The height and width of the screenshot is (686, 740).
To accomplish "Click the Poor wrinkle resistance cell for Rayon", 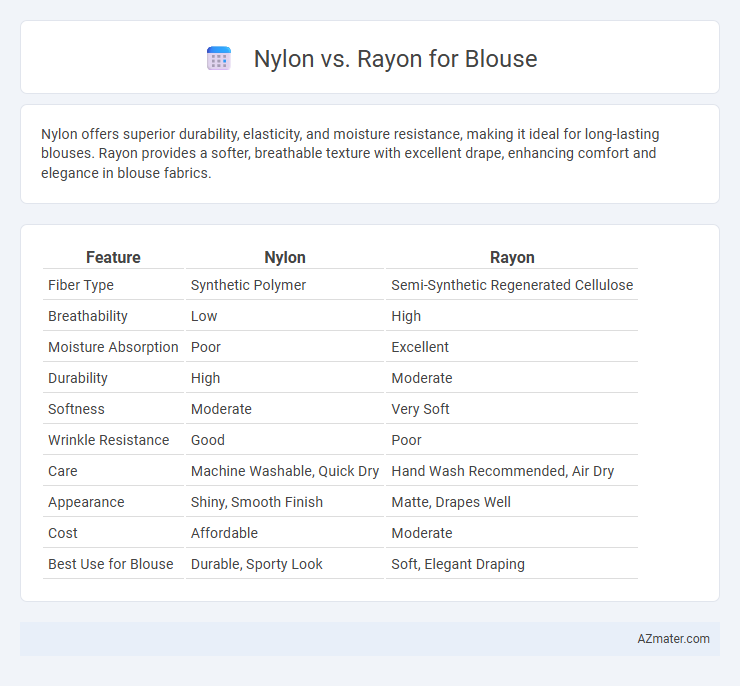I will (x=406, y=440).
